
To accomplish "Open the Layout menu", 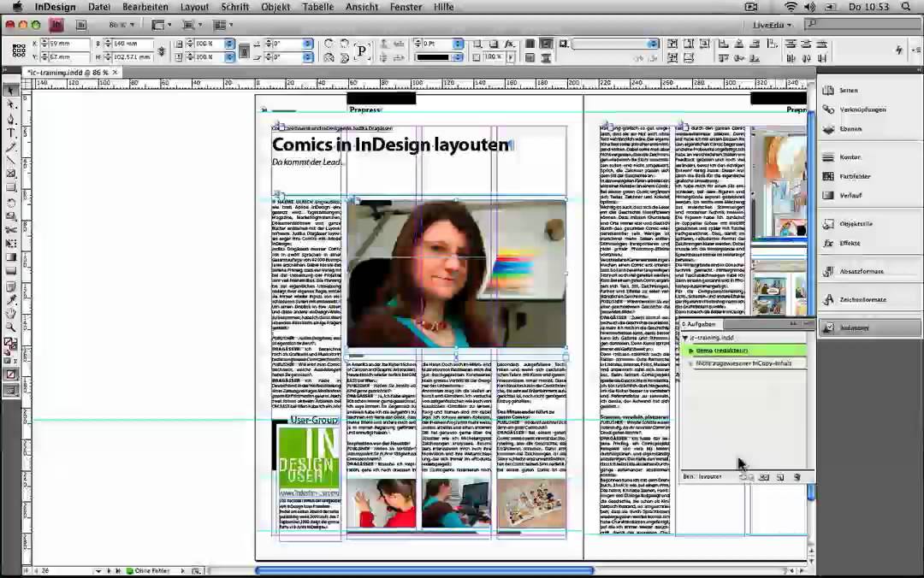I will (194, 7).
